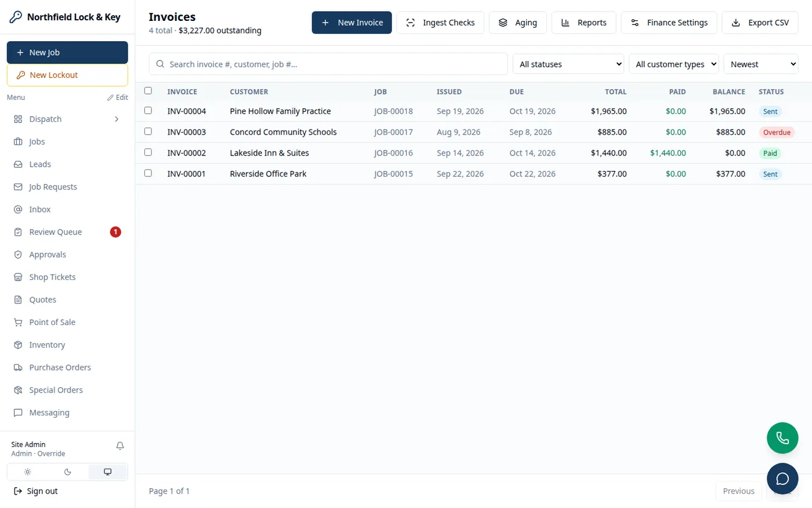812x508 pixels.
Task: Open the green phone call button
Action: pyautogui.click(x=782, y=438)
